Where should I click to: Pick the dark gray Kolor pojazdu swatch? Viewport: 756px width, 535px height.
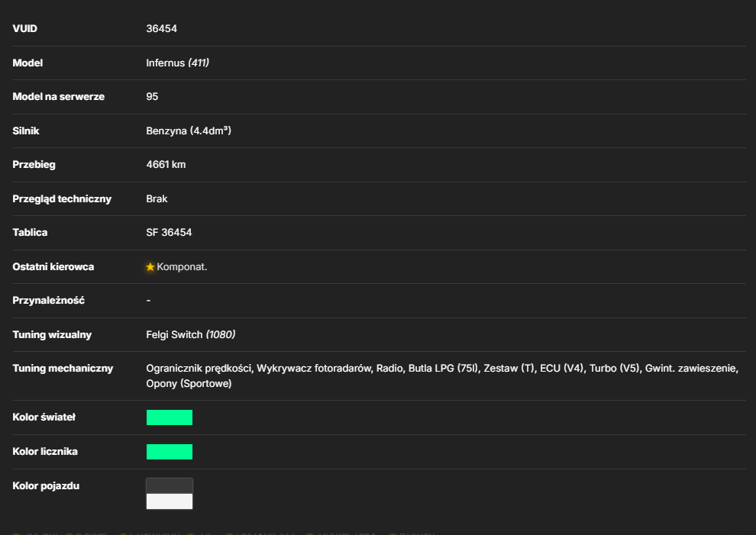[x=170, y=486]
